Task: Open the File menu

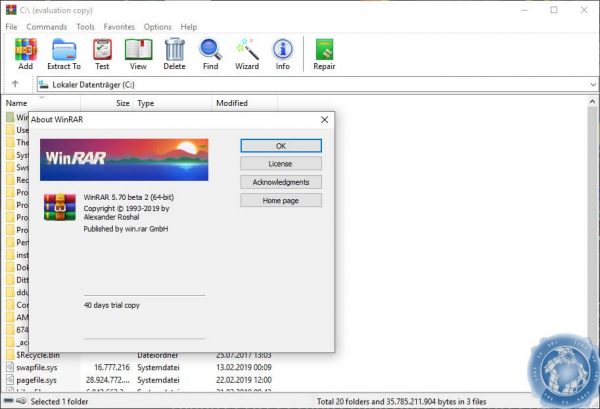Action: tap(11, 27)
